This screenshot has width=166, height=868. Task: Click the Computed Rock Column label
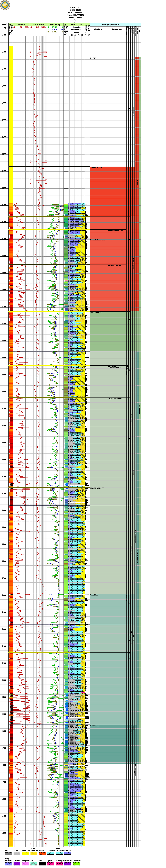76,28
